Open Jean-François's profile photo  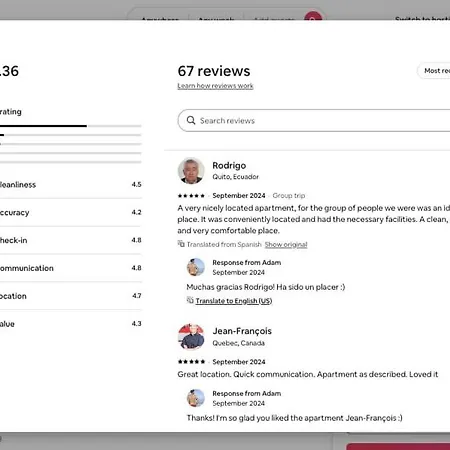[x=191, y=336]
